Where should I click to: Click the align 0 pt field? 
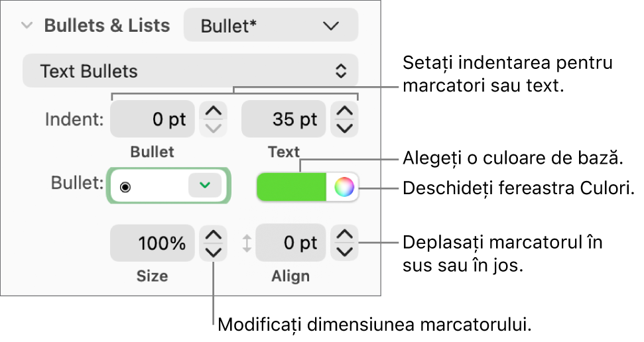tap(290, 243)
